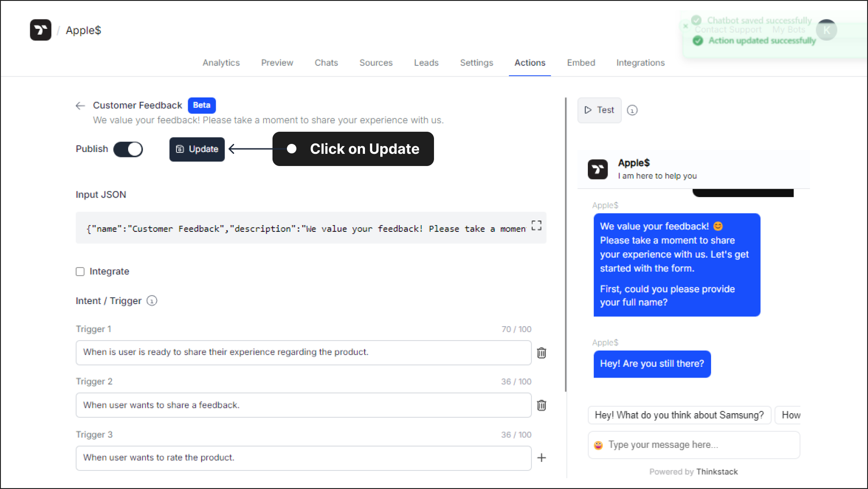Image resolution: width=868 pixels, height=489 pixels.
Task: Switch to the Settings tab
Action: 476,63
